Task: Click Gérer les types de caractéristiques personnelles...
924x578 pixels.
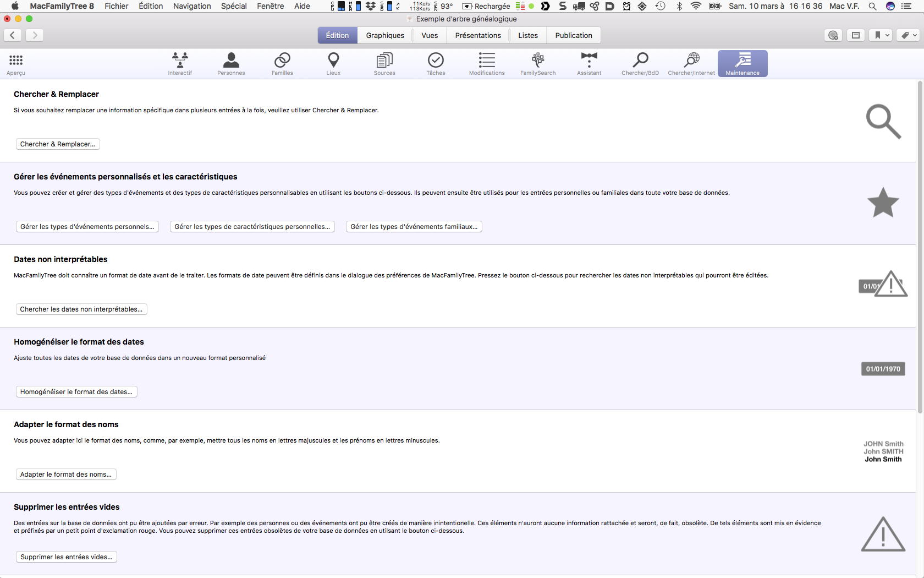Action: click(x=252, y=227)
